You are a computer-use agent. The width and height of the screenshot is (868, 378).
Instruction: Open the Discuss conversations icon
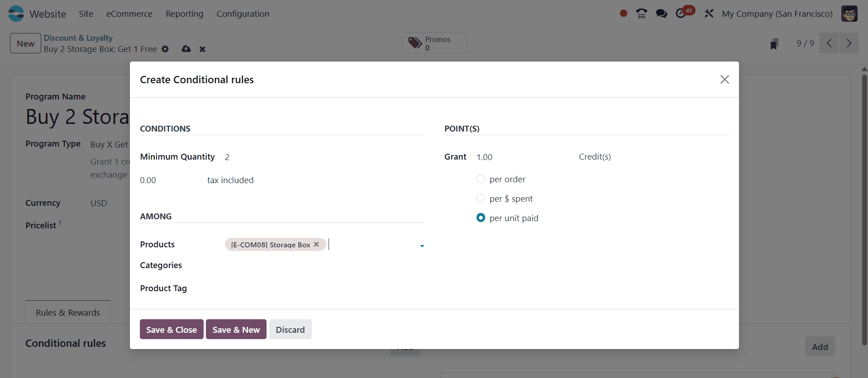[661, 14]
